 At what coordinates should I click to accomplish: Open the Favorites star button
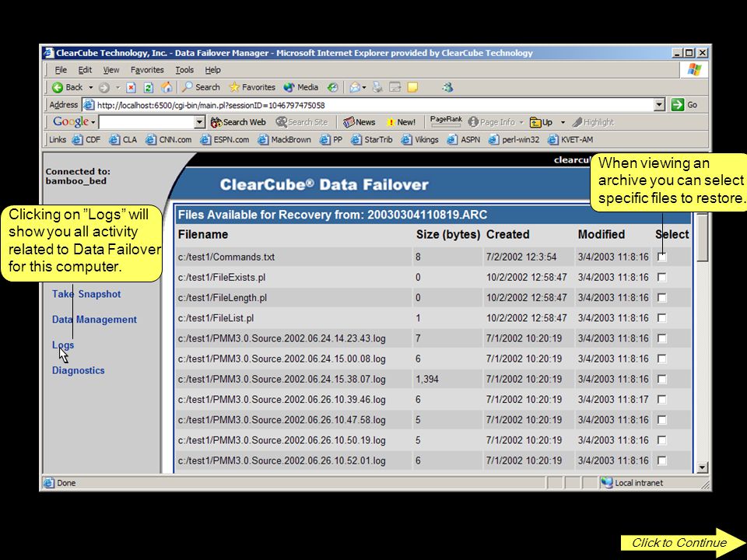252,87
